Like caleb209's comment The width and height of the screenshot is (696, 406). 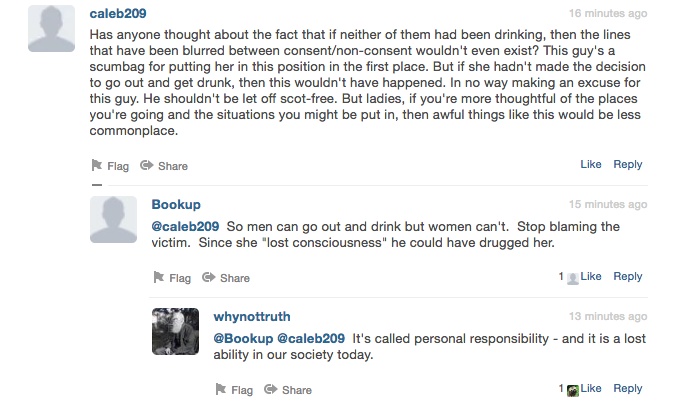click(x=591, y=164)
